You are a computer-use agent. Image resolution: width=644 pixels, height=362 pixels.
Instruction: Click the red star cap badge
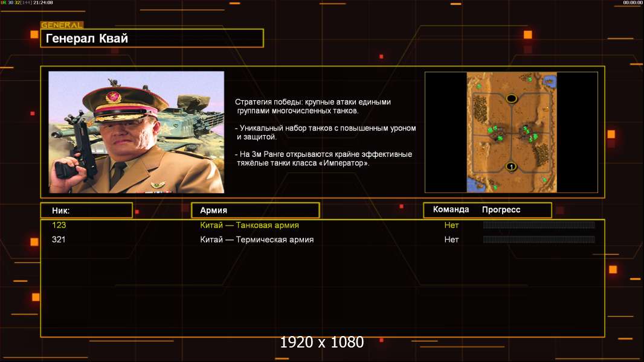pos(113,97)
